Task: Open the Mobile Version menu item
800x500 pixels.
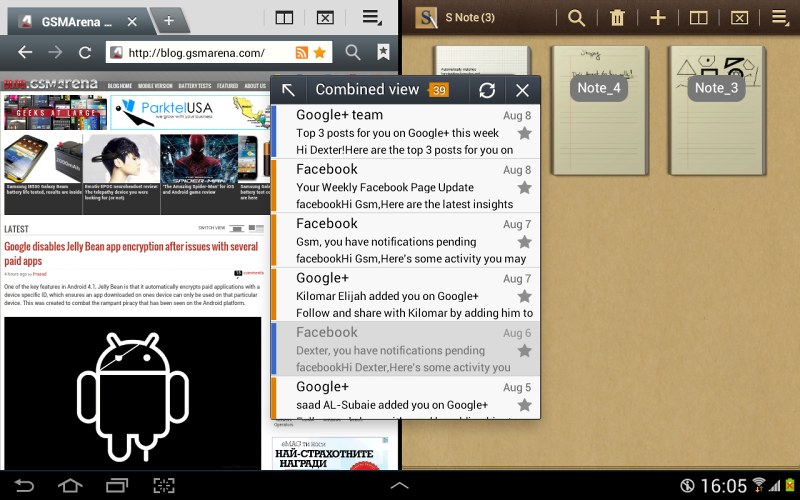Action: click(155, 86)
